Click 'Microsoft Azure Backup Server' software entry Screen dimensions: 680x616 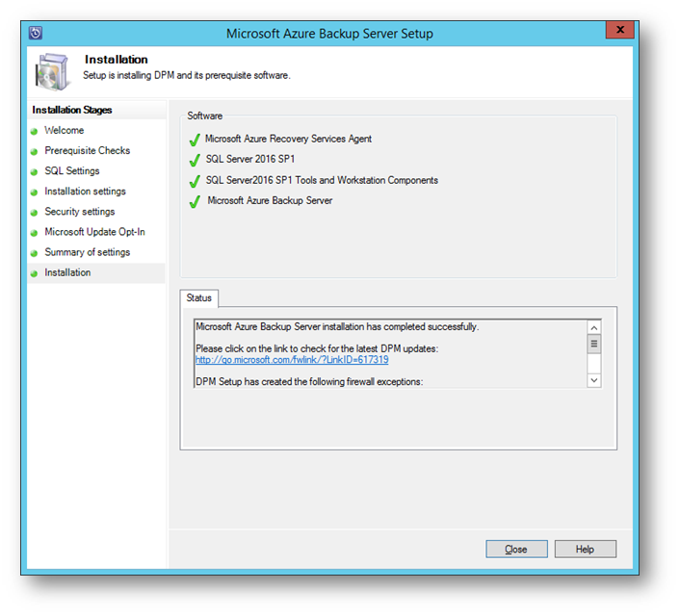coord(270,200)
